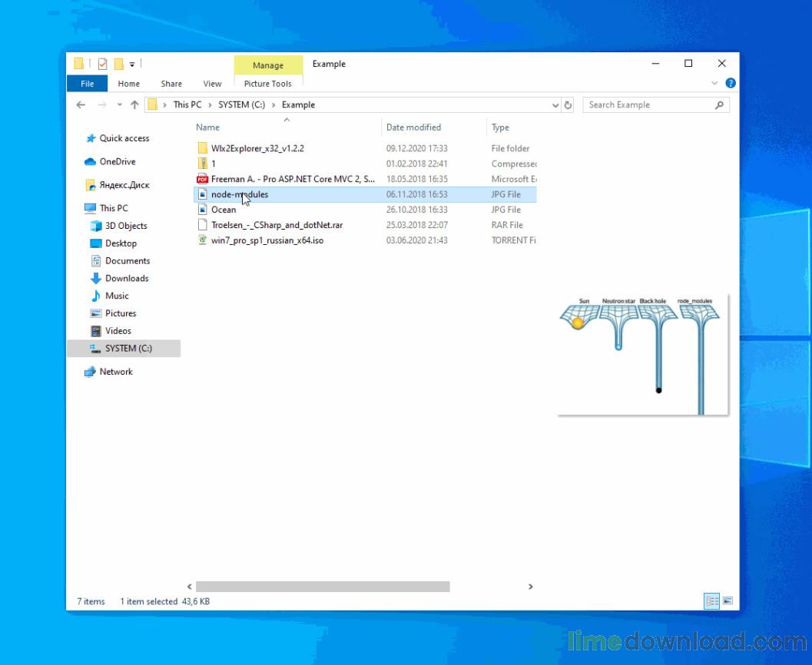Go up one level with Up arrow
This screenshot has height=665, width=812.
[134, 104]
